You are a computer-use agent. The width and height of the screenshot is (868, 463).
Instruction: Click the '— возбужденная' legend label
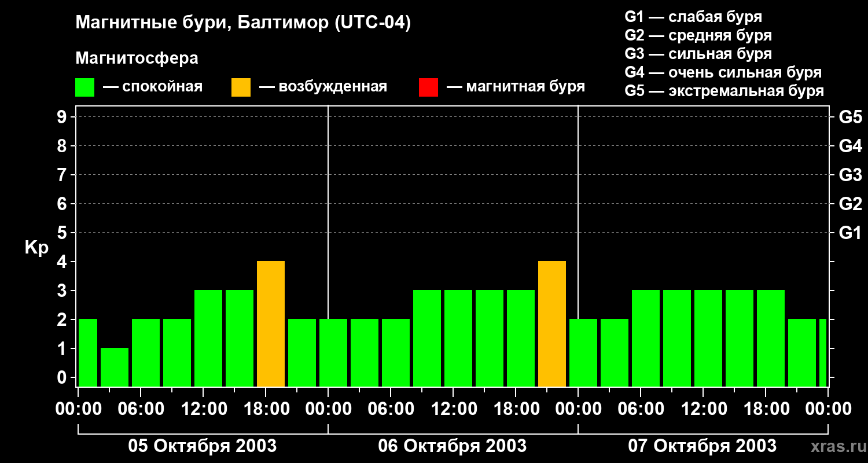tap(323, 87)
